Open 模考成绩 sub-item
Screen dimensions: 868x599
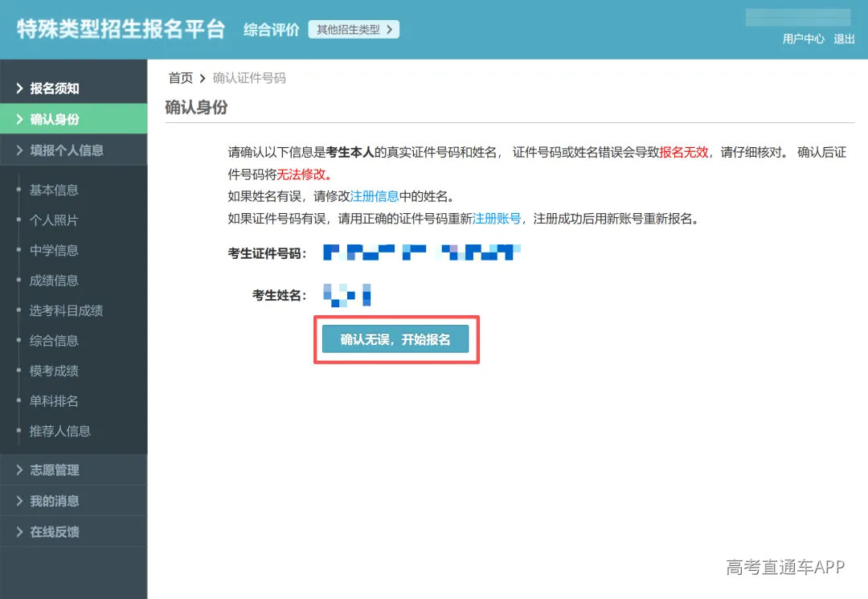[54, 371]
